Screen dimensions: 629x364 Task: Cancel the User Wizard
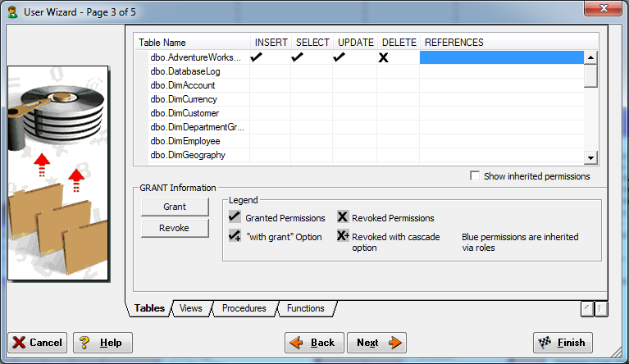click(37, 343)
